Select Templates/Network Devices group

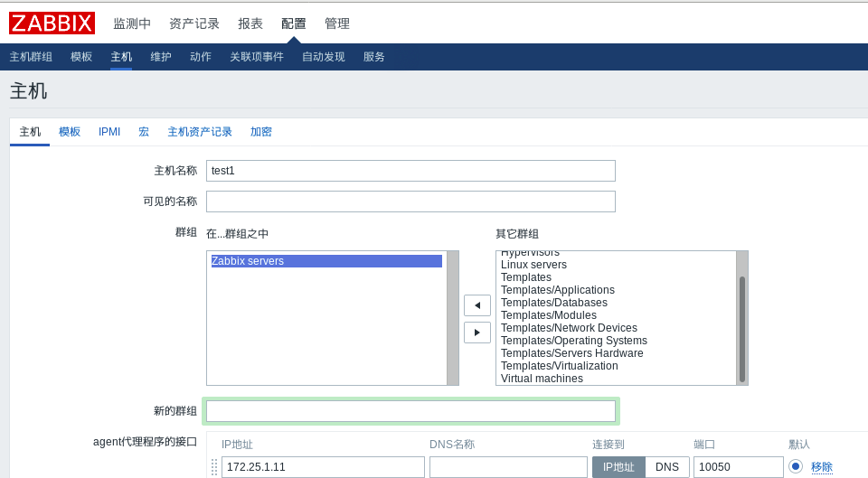(569, 328)
